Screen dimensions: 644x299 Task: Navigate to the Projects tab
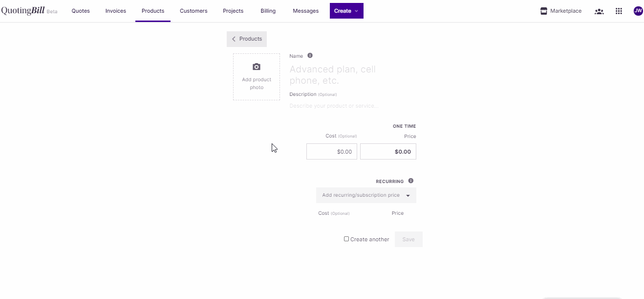233,11
